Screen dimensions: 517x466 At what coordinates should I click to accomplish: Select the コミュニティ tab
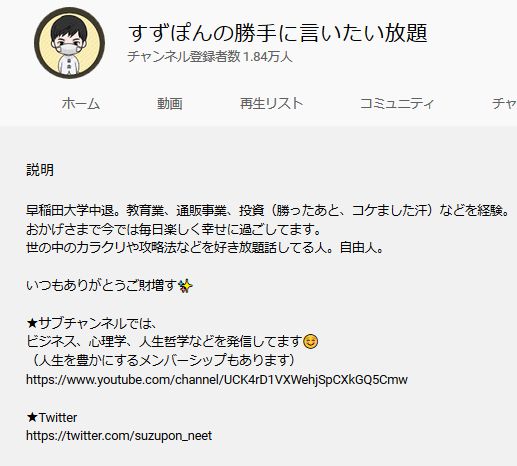[397, 104]
